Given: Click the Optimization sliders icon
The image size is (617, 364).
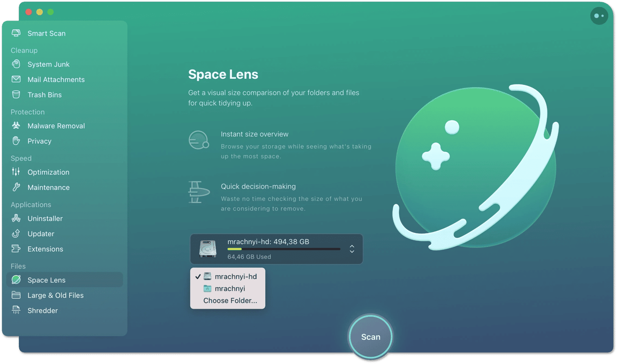Looking at the screenshot, I should click(16, 172).
